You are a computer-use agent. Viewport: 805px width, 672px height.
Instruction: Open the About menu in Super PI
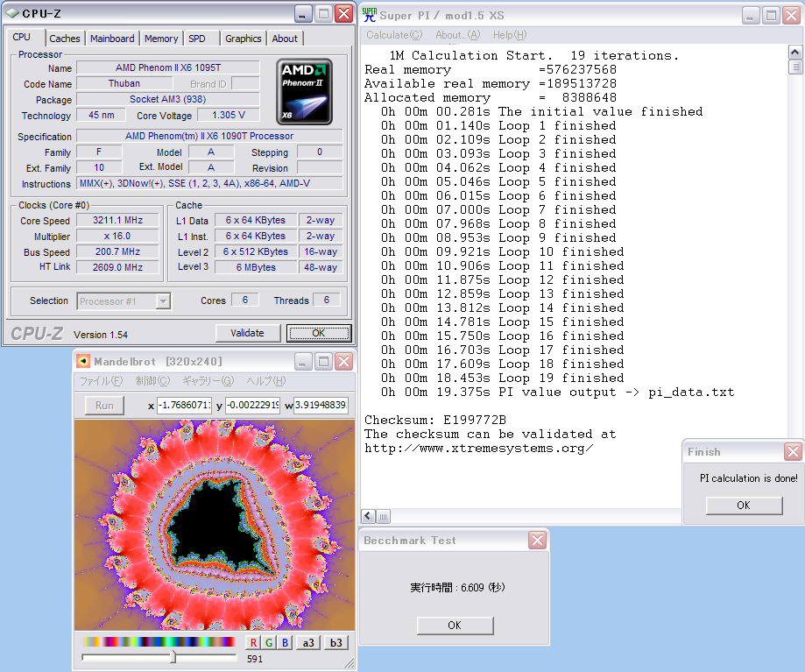pyautogui.click(x=457, y=35)
